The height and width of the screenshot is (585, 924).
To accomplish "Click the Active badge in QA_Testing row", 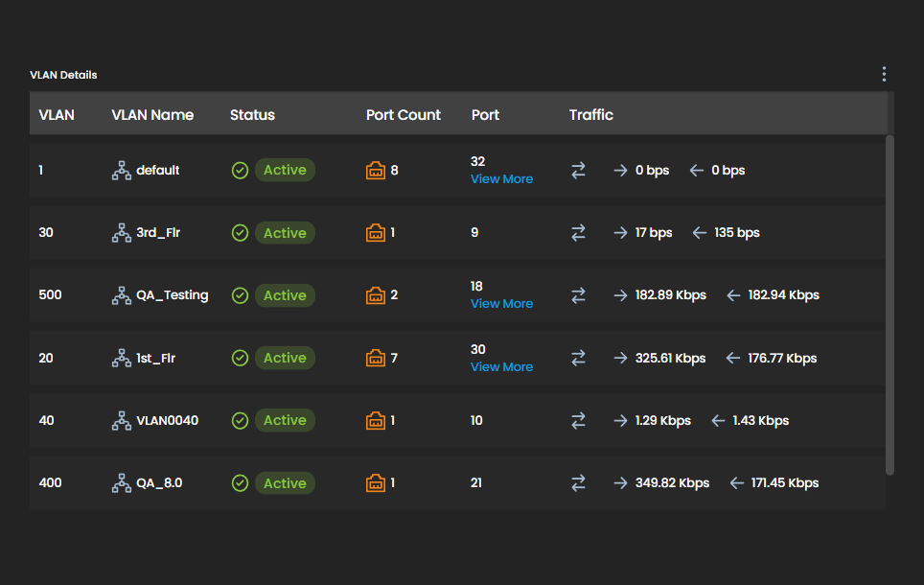I will 285,295.
